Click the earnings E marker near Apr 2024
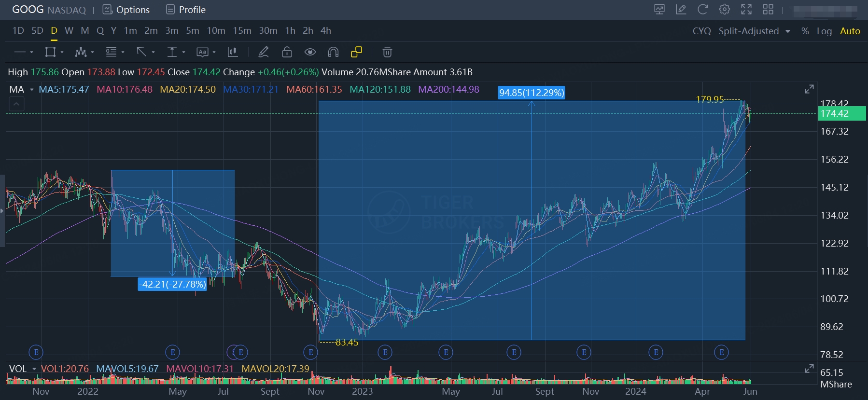Screen dimensions: 868x400 click(x=721, y=352)
